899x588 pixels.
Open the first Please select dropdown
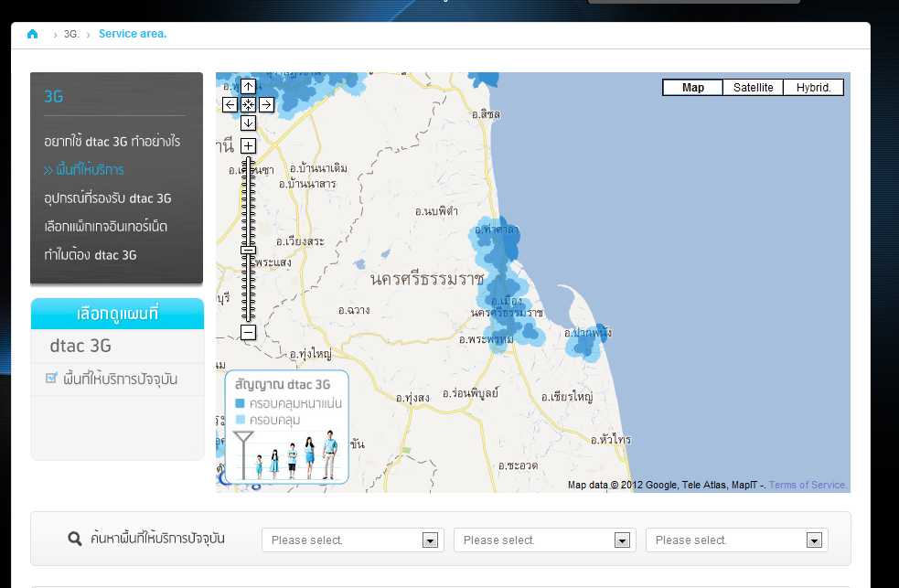353,540
